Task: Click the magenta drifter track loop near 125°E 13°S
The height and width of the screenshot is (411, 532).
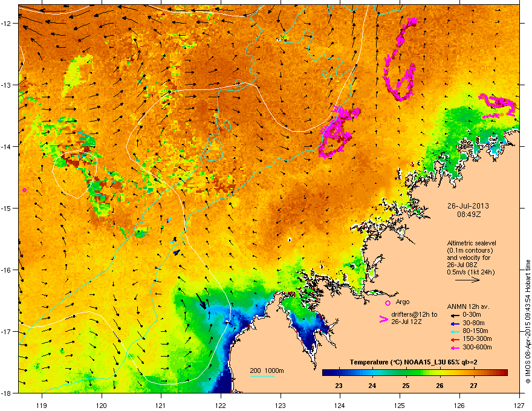Action: 400,60
